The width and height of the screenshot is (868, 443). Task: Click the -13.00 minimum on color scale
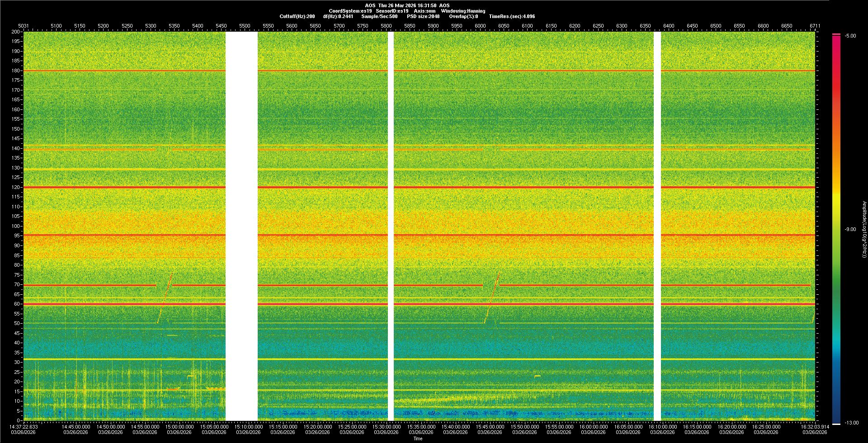[x=851, y=423]
